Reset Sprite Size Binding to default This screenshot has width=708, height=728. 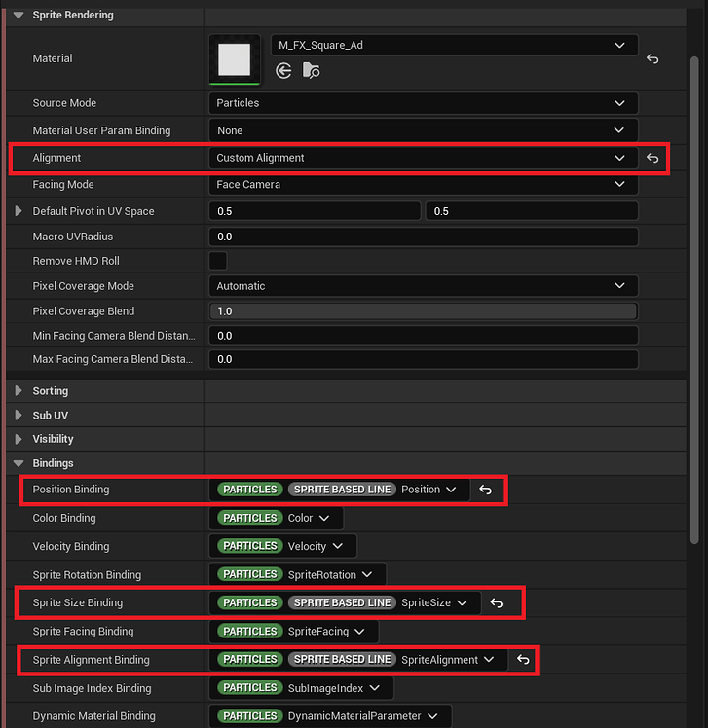(497, 603)
